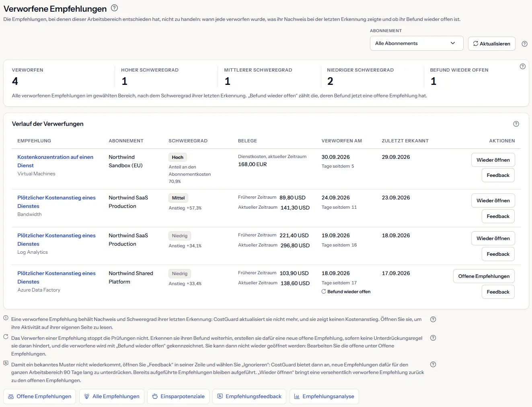Give feedback on Bandwidth recommendation

pos(498,216)
